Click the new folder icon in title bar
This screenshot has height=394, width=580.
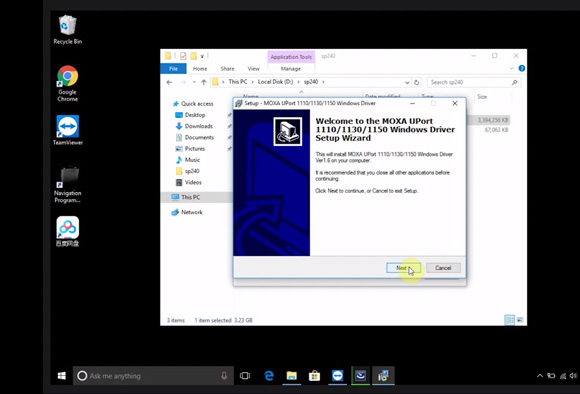[193, 56]
